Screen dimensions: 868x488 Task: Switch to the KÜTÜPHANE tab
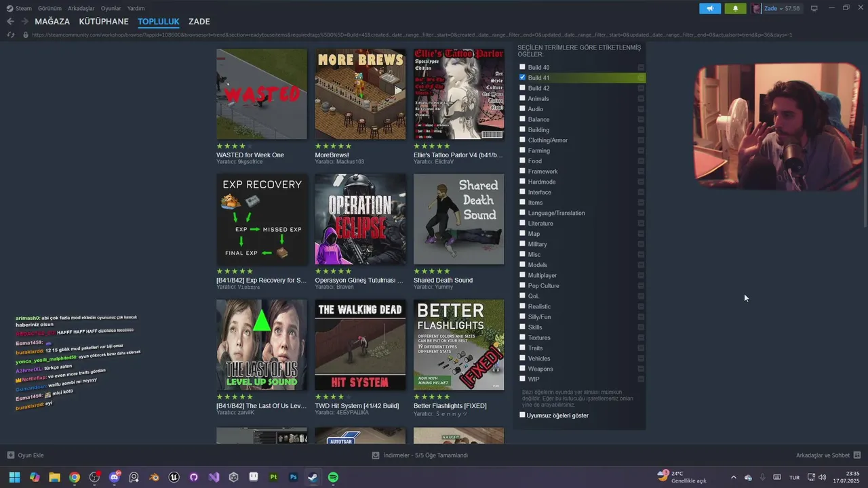(x=104, y=22)
